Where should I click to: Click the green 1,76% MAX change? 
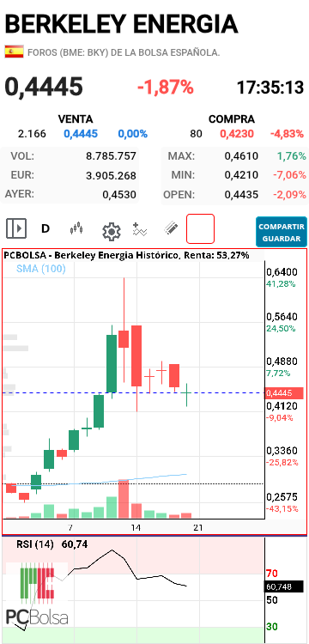pos(291,156)
